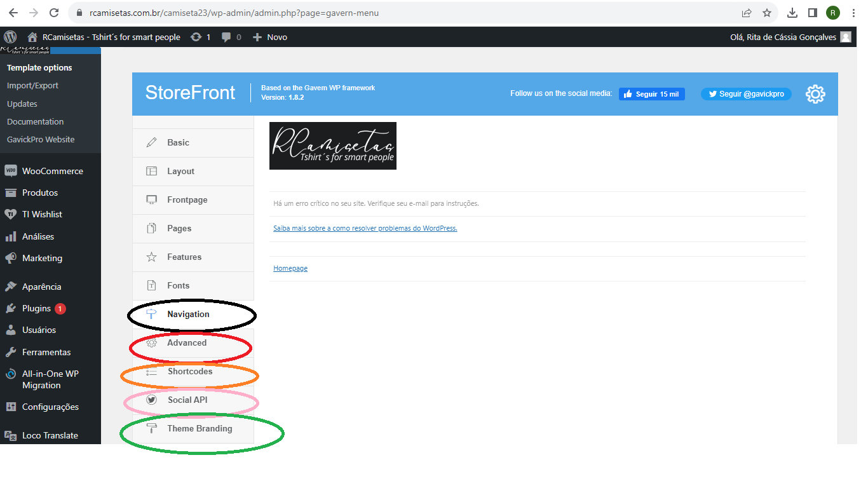
Task: Click the Follow us on the social media text
Action: [561, 93]
